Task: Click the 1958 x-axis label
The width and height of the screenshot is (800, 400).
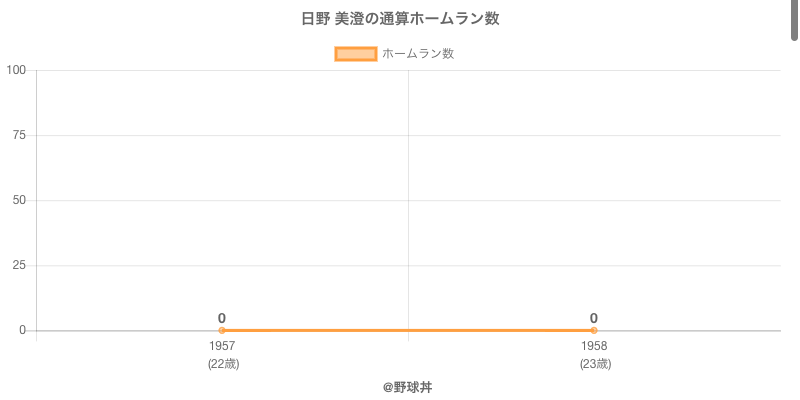Action: [x=594, y=346]
